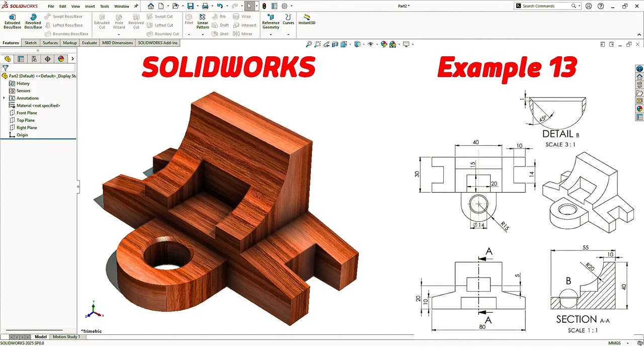644x362 pixels.
Task: Expand more manager tabs arrow
Action: coord(72,59)
